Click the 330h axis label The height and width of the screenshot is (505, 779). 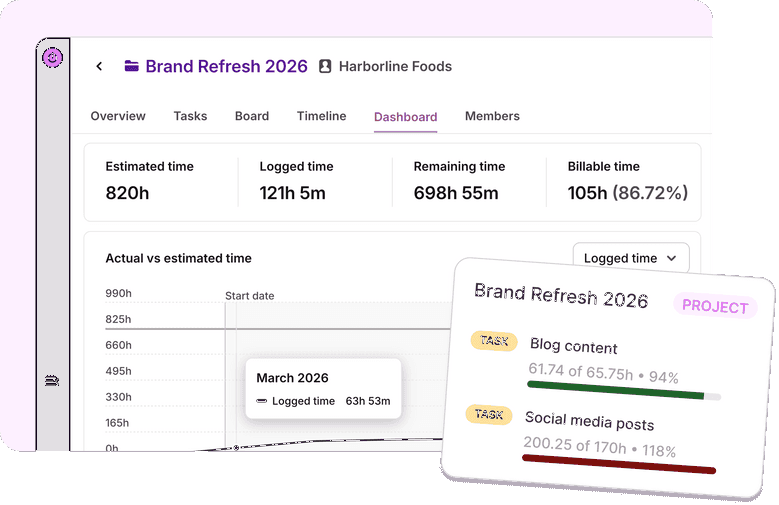pos(118,397)
